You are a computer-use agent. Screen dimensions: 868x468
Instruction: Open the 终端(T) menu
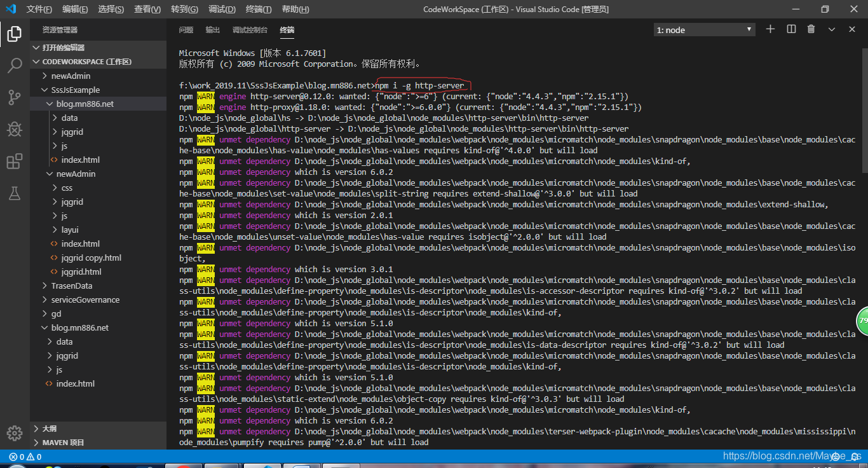point(259,10)
